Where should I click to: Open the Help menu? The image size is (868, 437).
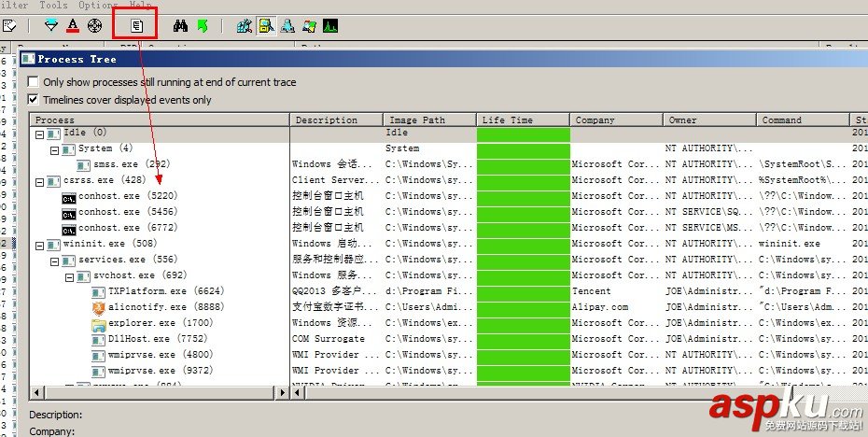click(141, 5)
